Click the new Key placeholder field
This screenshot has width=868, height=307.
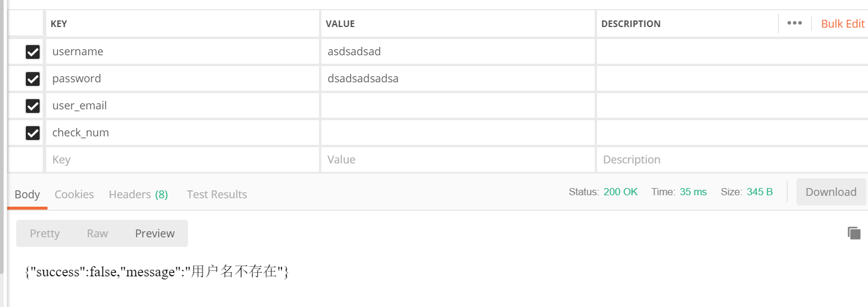coord(180,160)
